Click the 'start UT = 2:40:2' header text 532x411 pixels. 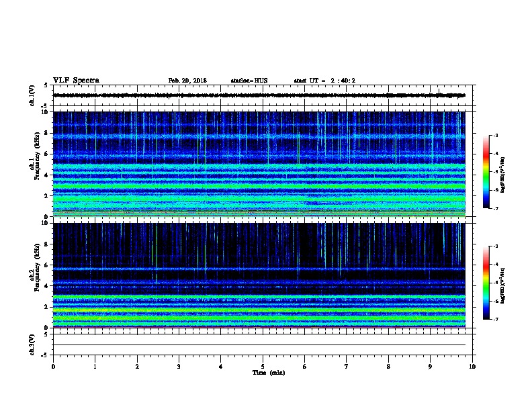point(324,81)
